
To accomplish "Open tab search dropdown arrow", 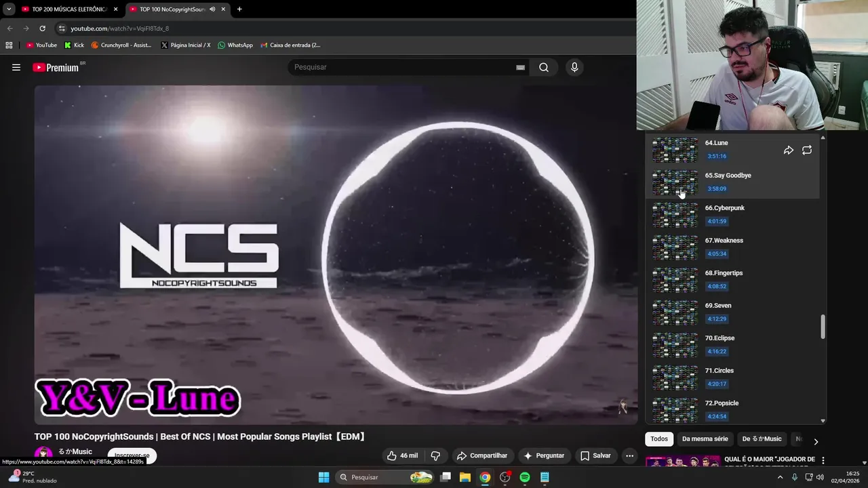I will click(9, 9).
